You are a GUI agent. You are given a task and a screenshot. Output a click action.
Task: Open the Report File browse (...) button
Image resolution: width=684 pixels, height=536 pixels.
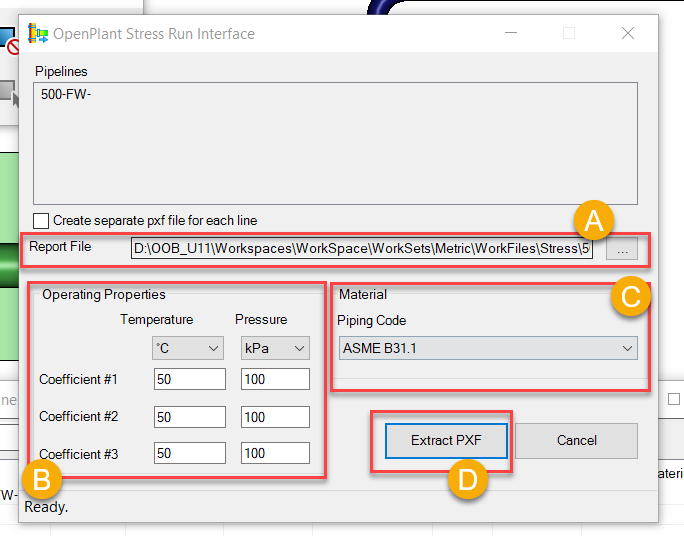622,249
